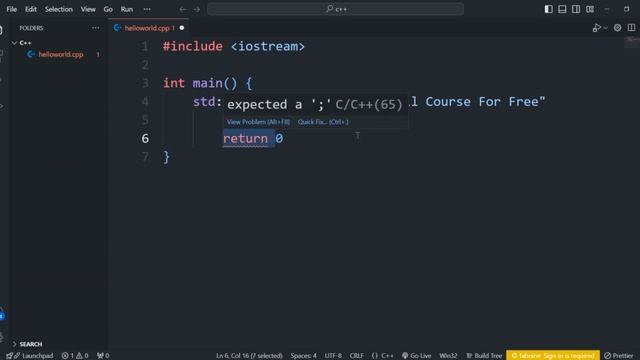Click Go Live in the status bar
This screenshot has width=640, height=360.
tap(416, 356)
